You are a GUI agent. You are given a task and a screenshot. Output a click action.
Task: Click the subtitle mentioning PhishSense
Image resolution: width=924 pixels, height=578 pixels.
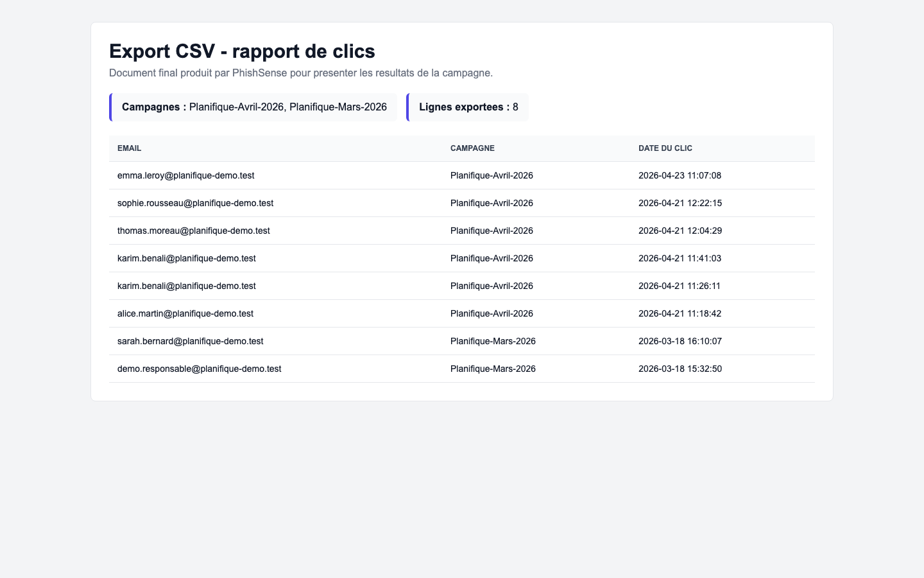(301, 73)
